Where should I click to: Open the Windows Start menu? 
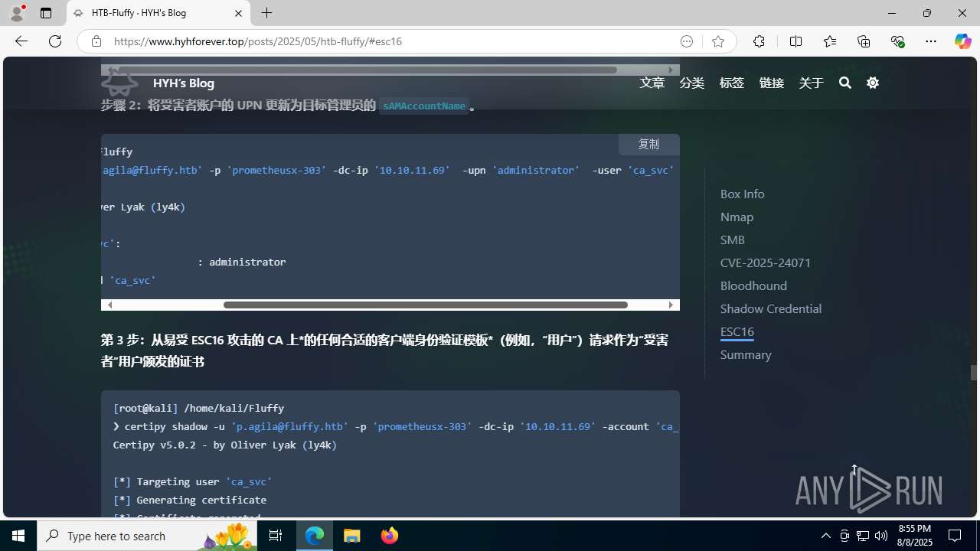[x=18, y=536]
